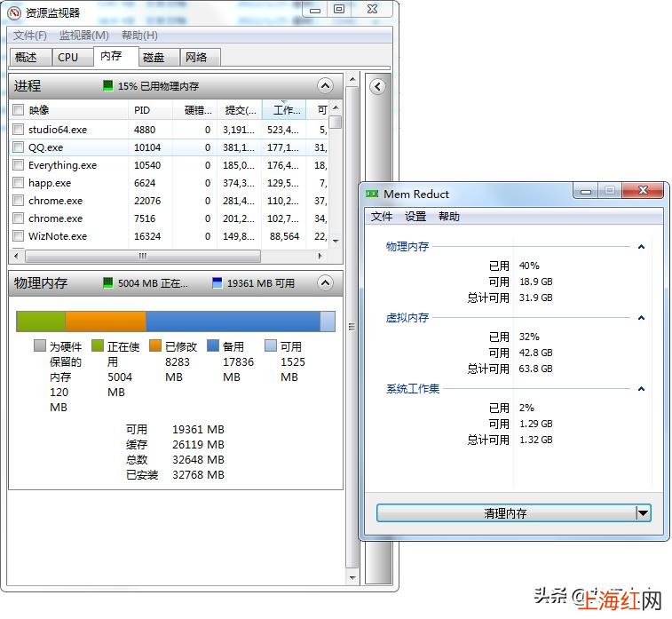Open the 监视器(M) menu

(84, 36)
